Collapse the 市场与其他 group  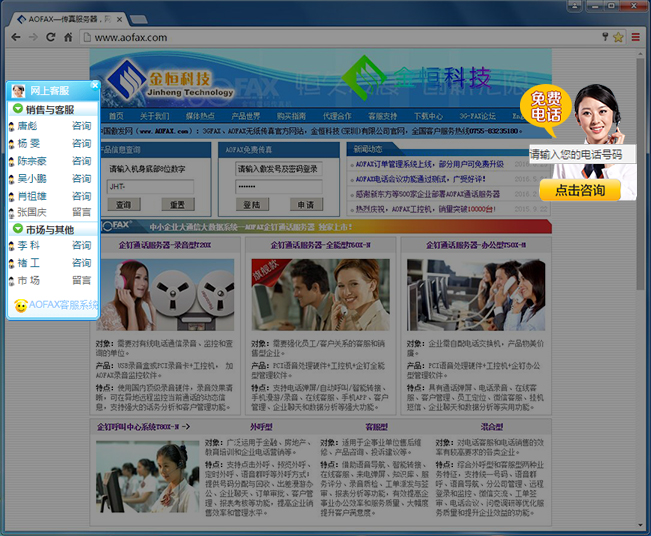[x=18, y=230]
